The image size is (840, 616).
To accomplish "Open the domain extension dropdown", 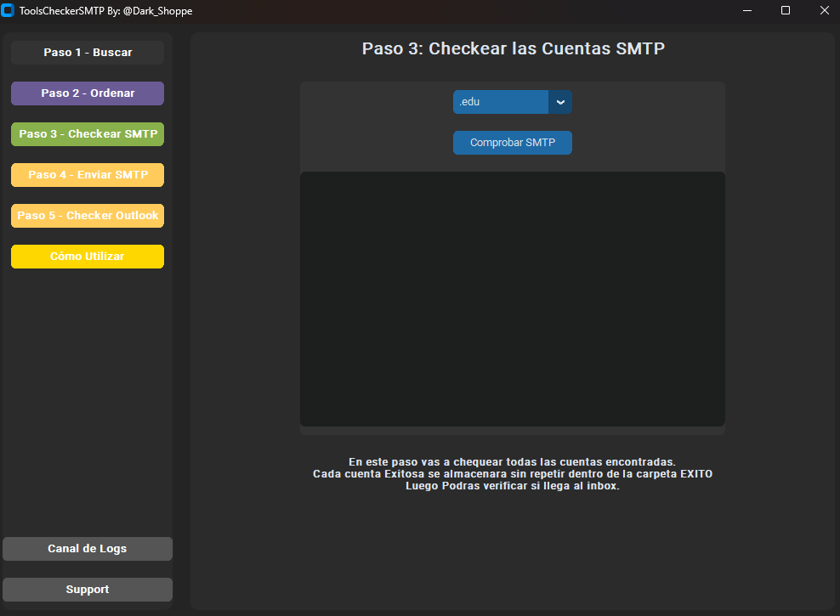I will click(510, 102).
